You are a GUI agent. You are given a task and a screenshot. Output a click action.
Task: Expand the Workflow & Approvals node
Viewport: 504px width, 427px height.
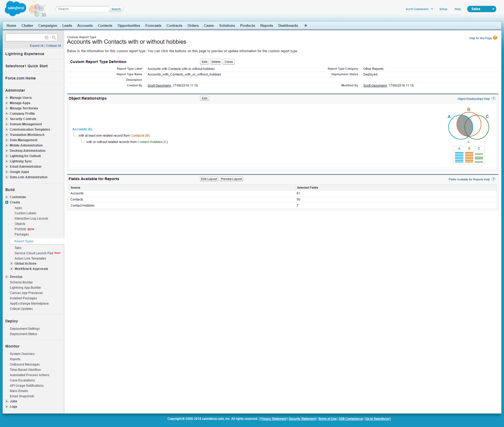pyautogui.click(x=12, y=269)
